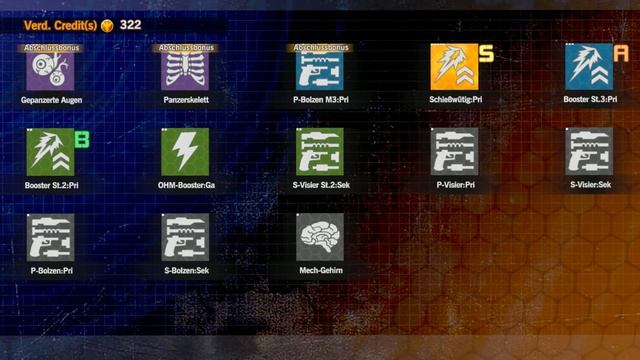Click the Mech-Gehirn label text

coord(321,270)
